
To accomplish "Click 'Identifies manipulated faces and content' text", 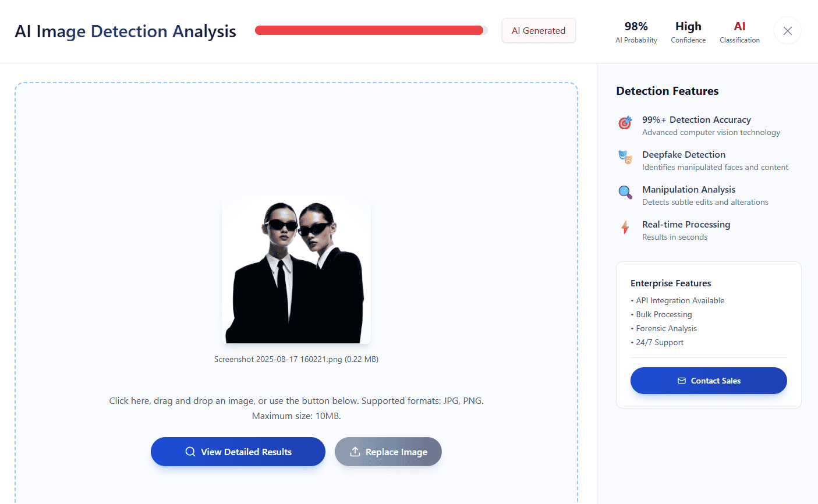I will pos(715,167).
